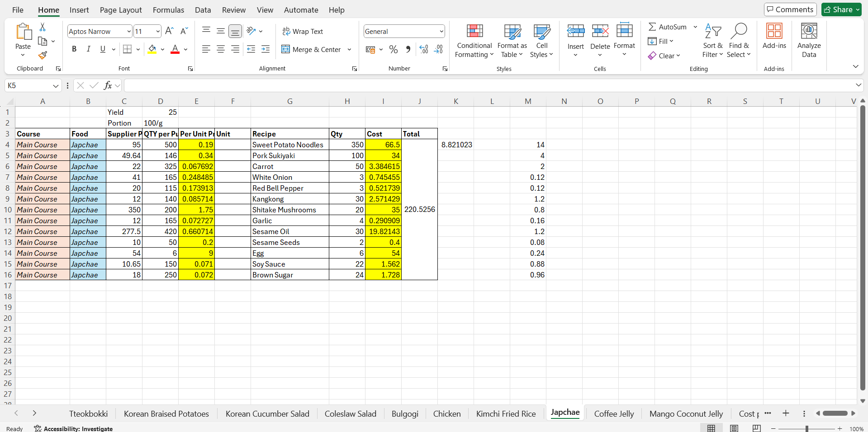Align text to the right
This screenshot has width=868, height=432.
(x=235, y=49)
